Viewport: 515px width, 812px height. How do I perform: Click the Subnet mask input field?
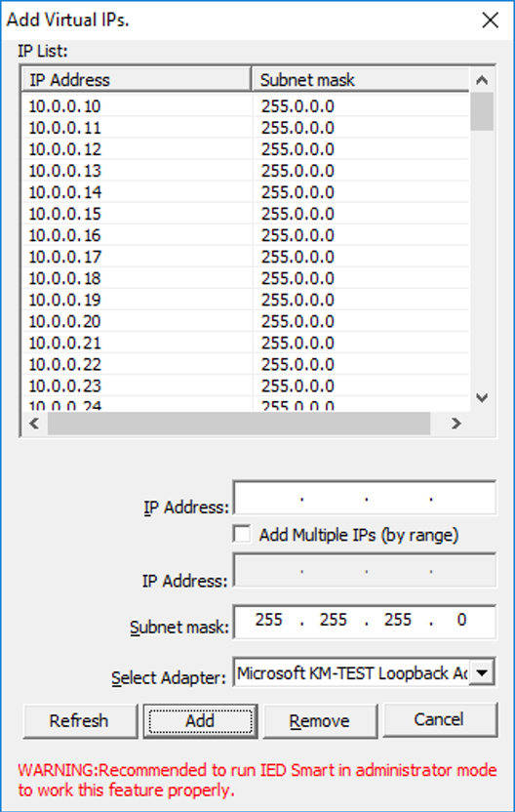coord(365,622)
